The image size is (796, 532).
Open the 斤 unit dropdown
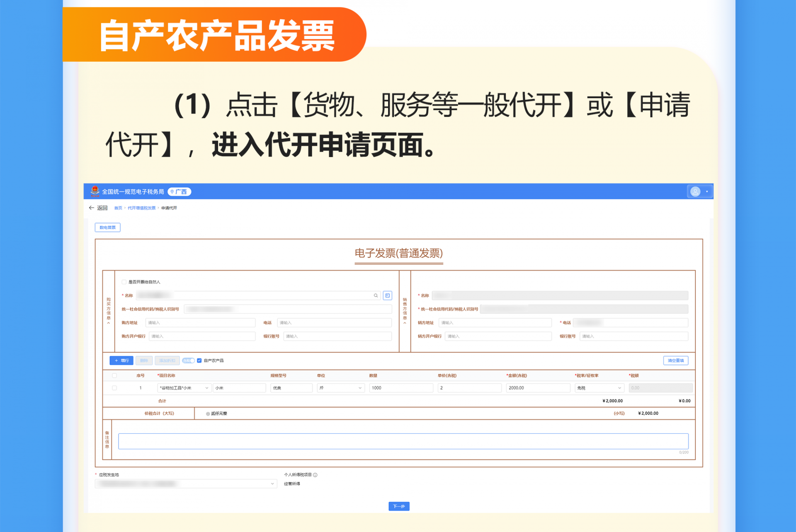[x=340, y=388]
